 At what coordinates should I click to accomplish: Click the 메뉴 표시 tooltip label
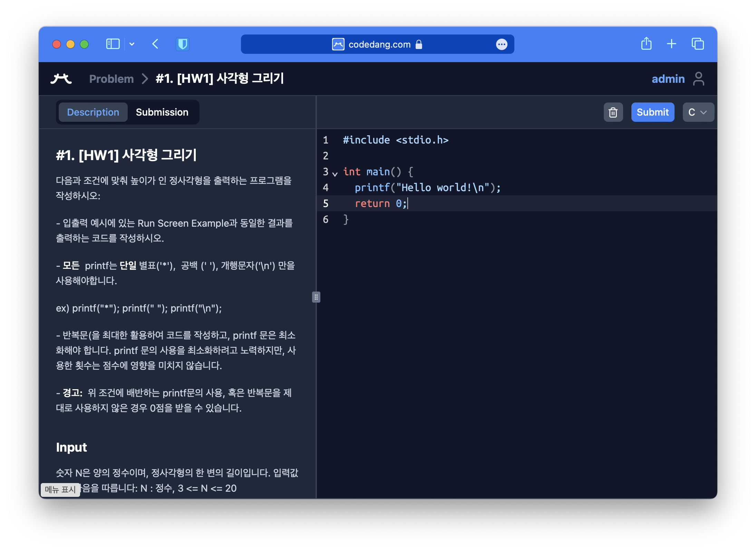[x=60, y=489]
